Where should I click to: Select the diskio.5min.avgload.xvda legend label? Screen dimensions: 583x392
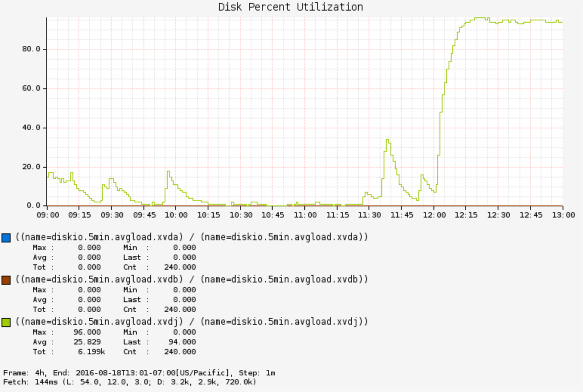click(x=191, y=237)
